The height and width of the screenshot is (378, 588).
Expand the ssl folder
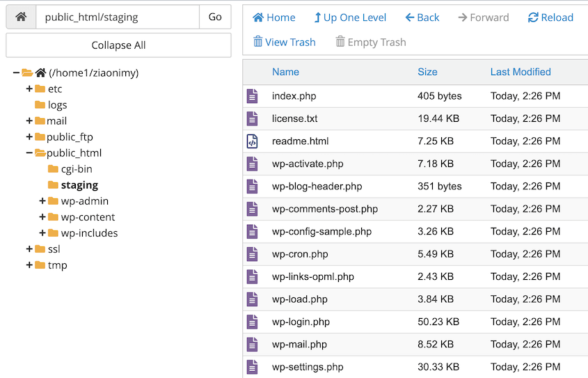(x=29, y=249)
